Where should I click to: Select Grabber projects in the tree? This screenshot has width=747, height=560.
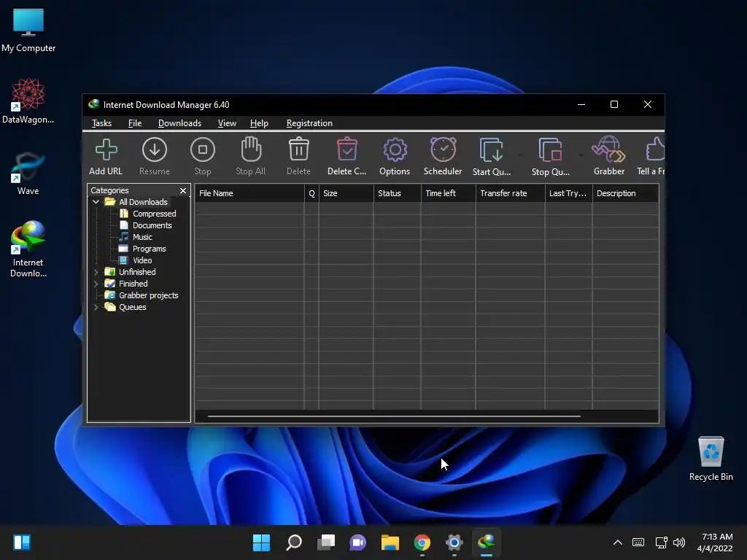[148, 295]
